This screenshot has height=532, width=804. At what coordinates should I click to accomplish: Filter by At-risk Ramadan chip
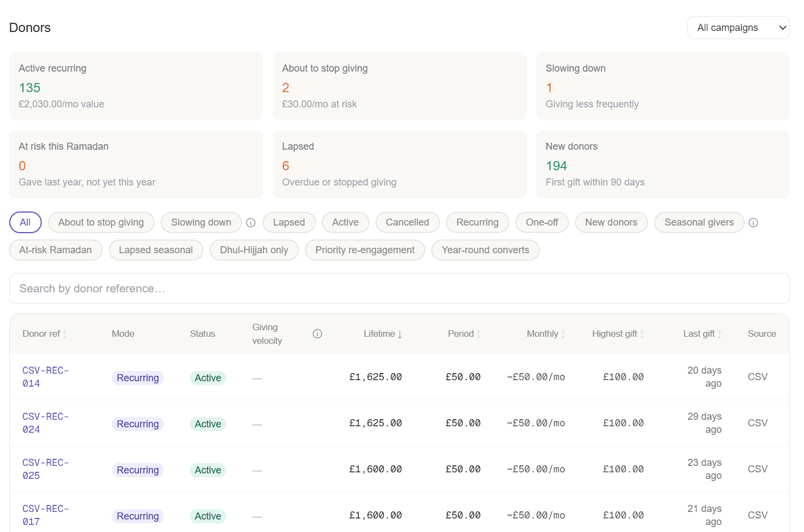56,250
